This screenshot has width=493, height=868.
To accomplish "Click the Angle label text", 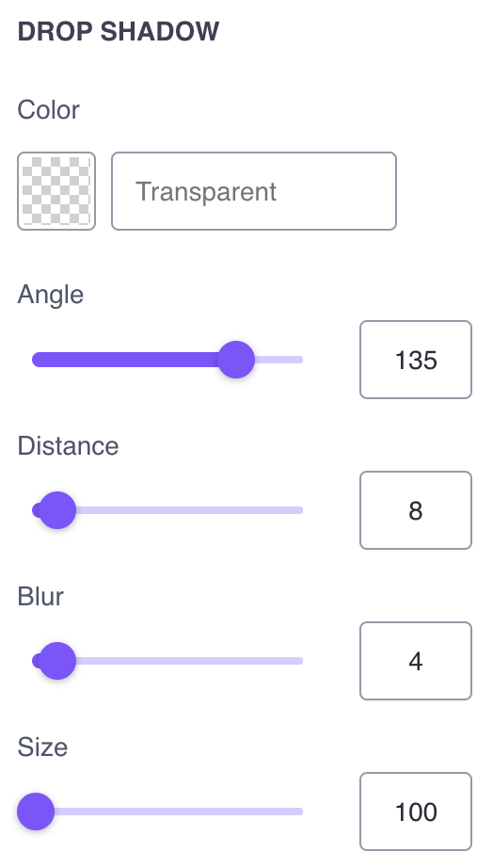I will coord(51,295).
